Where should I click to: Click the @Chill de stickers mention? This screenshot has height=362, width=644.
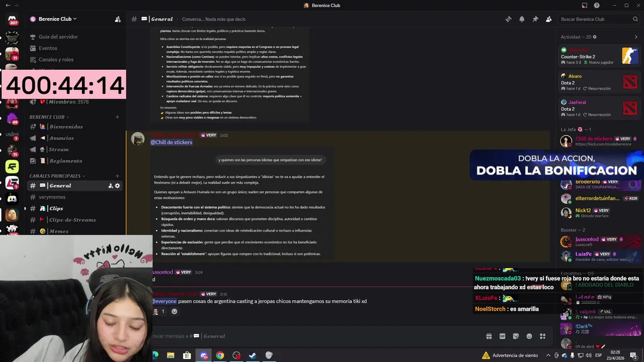coord(171,142)
